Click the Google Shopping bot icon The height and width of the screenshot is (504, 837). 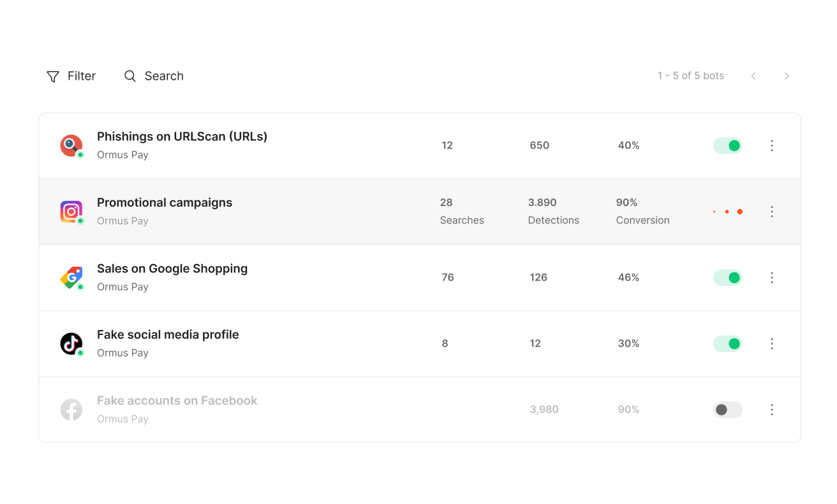71,278
